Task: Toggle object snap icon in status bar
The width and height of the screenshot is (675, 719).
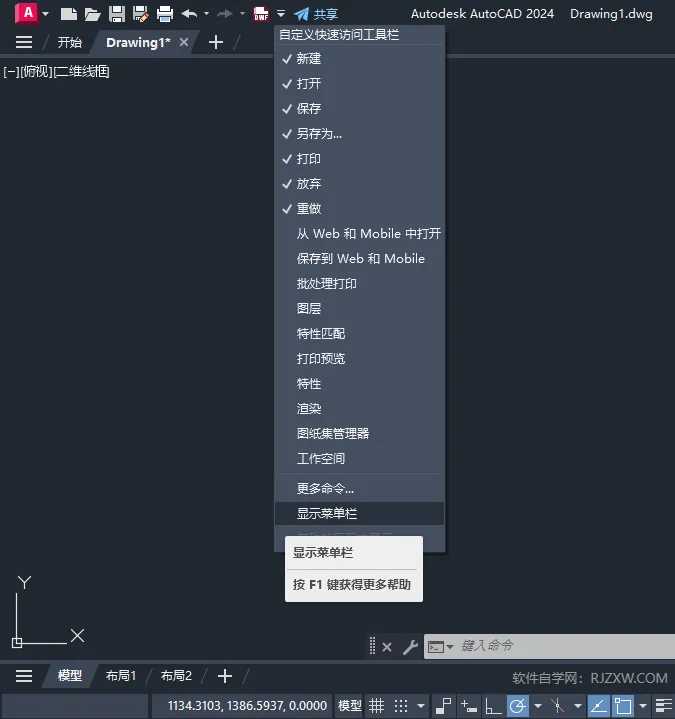Action: (x=623, y=706)
